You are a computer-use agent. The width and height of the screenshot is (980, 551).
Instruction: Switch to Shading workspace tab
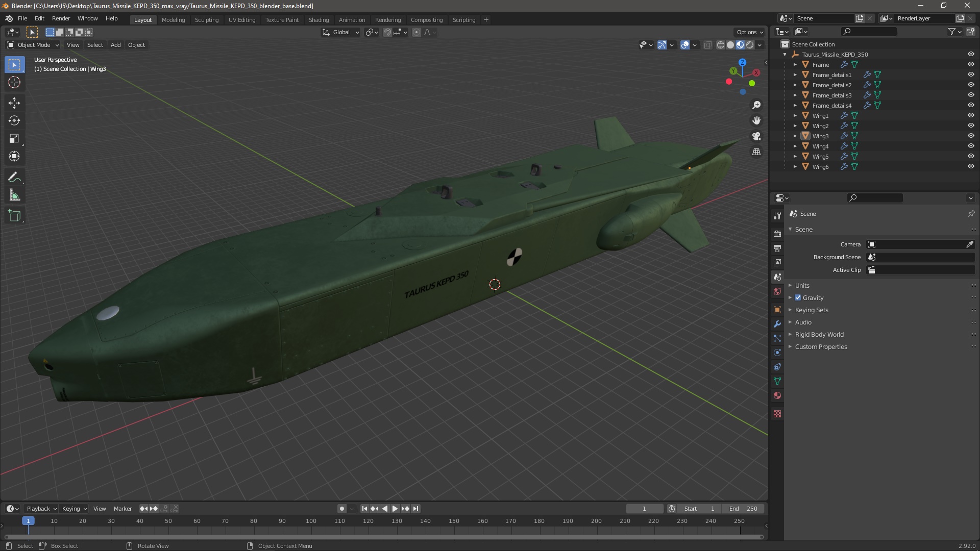318,20
